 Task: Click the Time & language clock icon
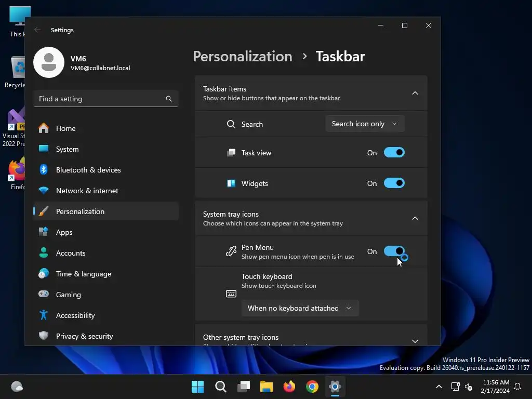[x=44, y=273]
